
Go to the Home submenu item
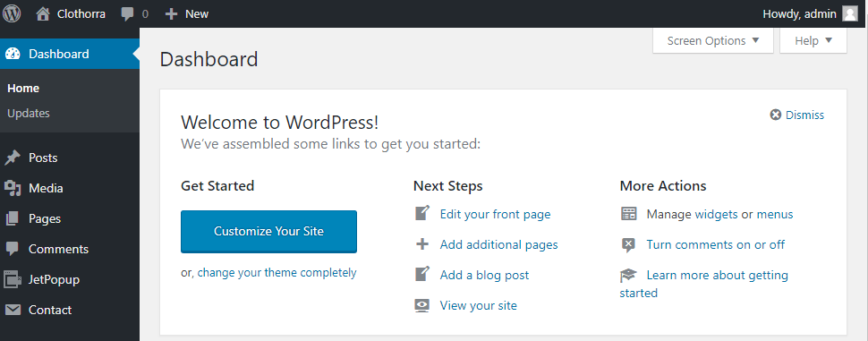pos(23,89)
